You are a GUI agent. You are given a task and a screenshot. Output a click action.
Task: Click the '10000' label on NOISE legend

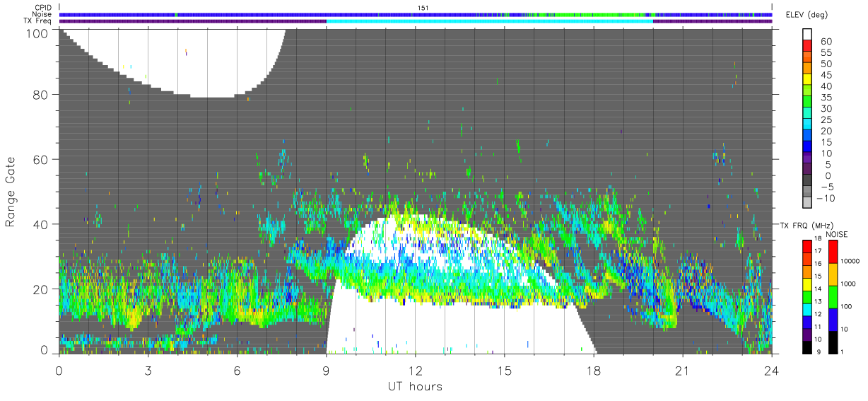[851, 262]
